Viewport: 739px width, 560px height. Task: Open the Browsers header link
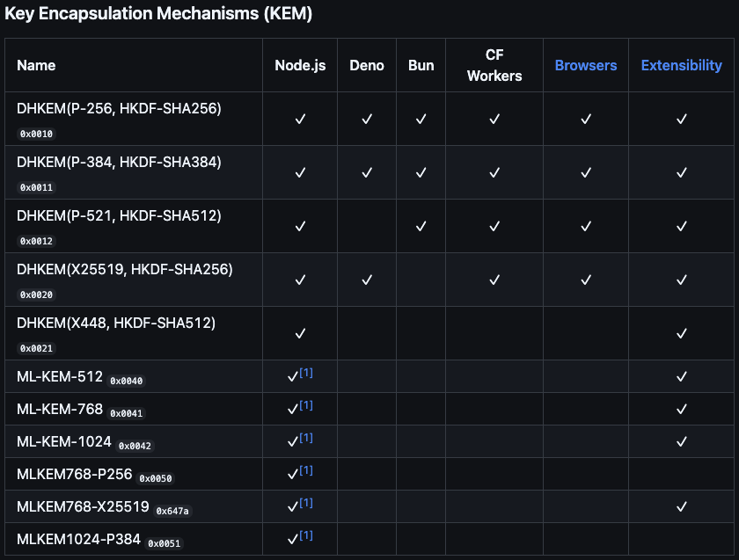coord(585,65)
